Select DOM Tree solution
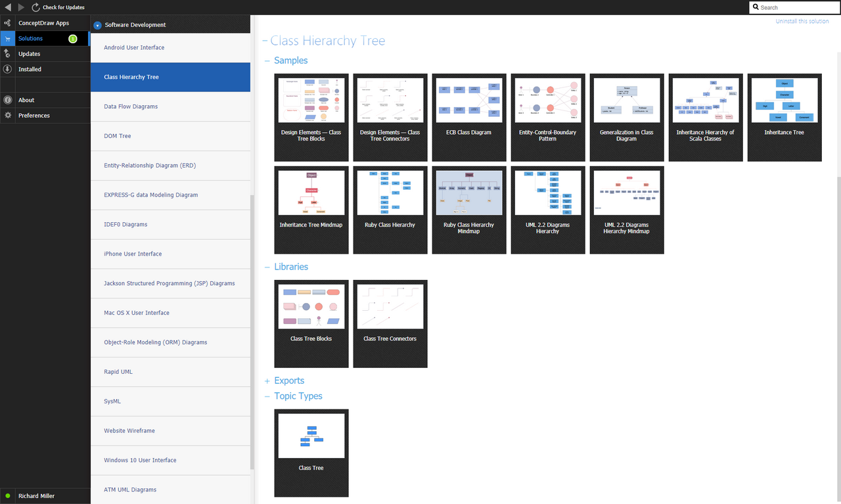The width and height of the screenshot is (841, 504). [x=170, y=136]
